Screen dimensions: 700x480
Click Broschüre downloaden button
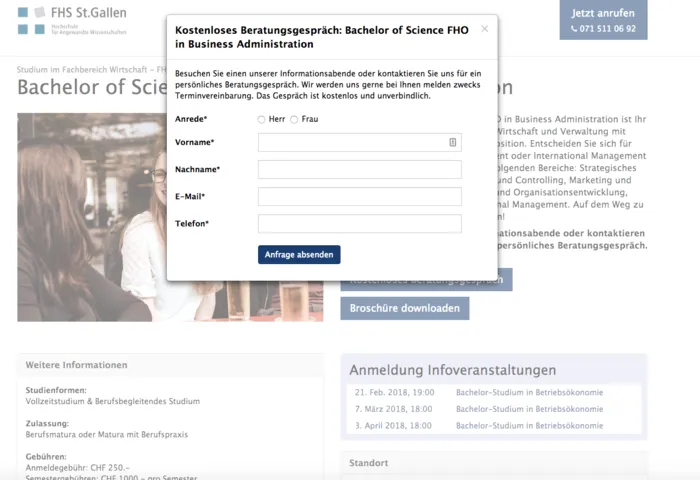coord(404,309)
